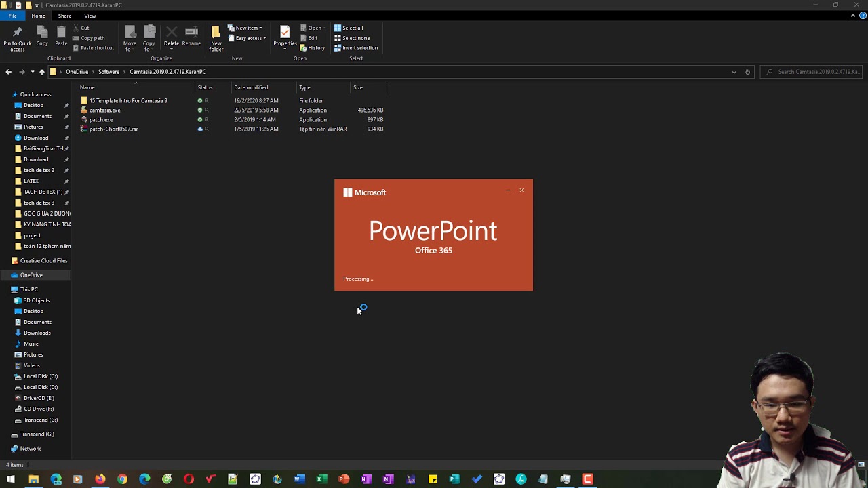Screen dimensions: 868x488
Task: Switch to the Share ribbon tab
Action: [x=64, y=16]
